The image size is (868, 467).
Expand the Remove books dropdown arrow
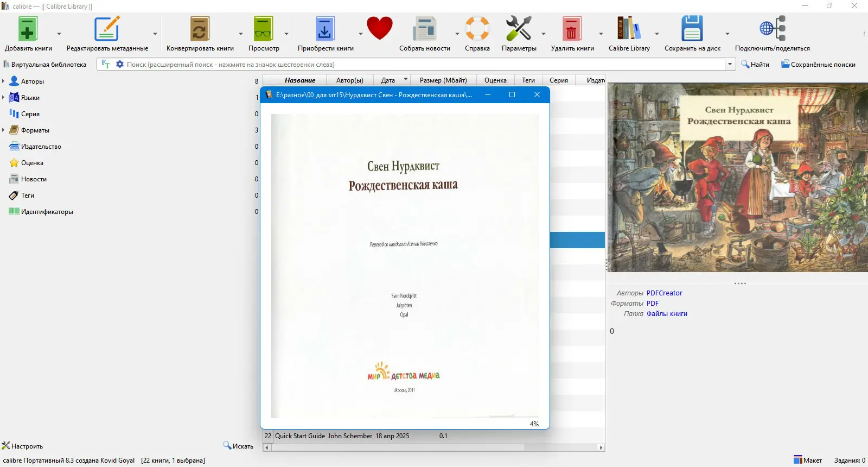coord(601,34)
